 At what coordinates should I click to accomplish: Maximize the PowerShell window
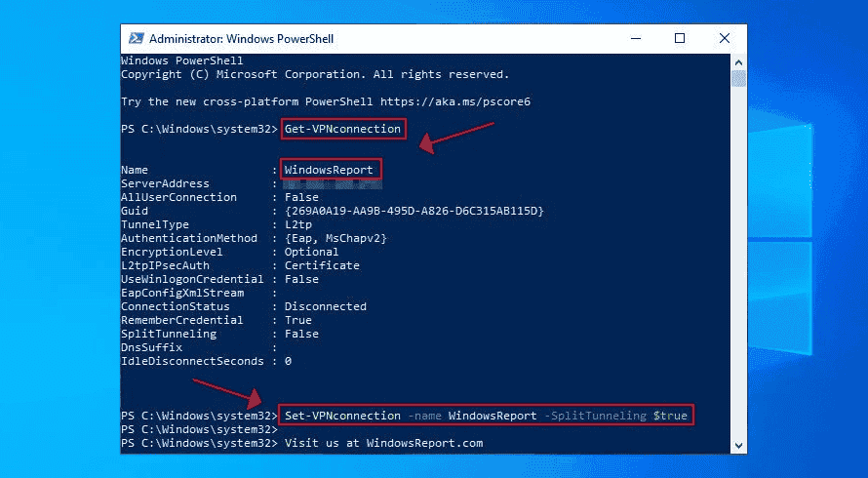(x=680, y=38)
